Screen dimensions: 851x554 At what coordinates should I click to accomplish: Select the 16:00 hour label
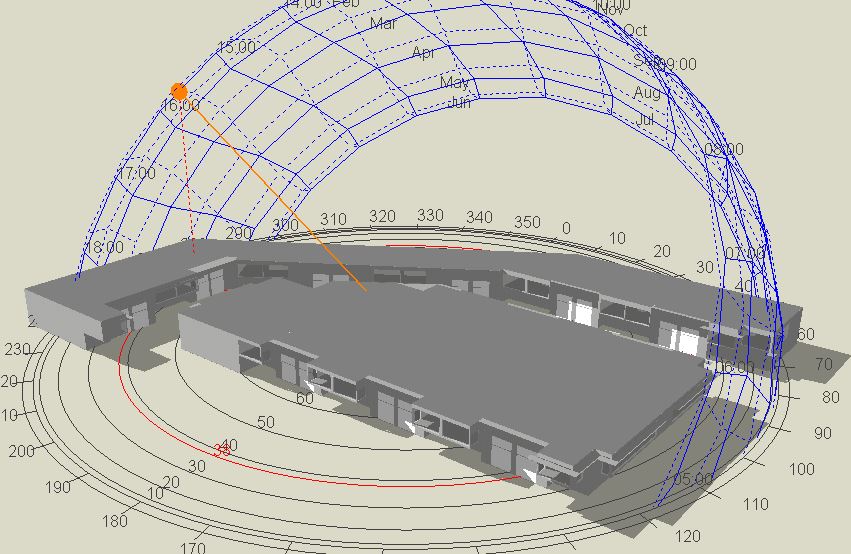(x=181, y=105)
